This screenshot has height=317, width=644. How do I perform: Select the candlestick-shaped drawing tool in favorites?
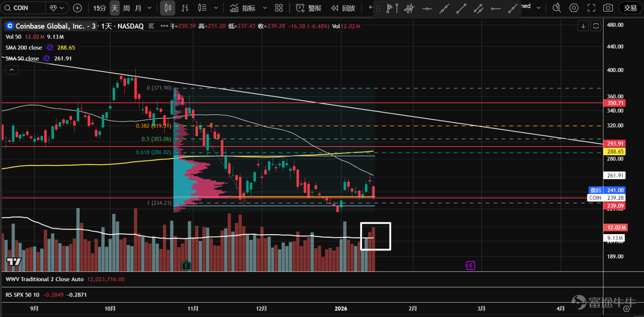coord(409,8)
